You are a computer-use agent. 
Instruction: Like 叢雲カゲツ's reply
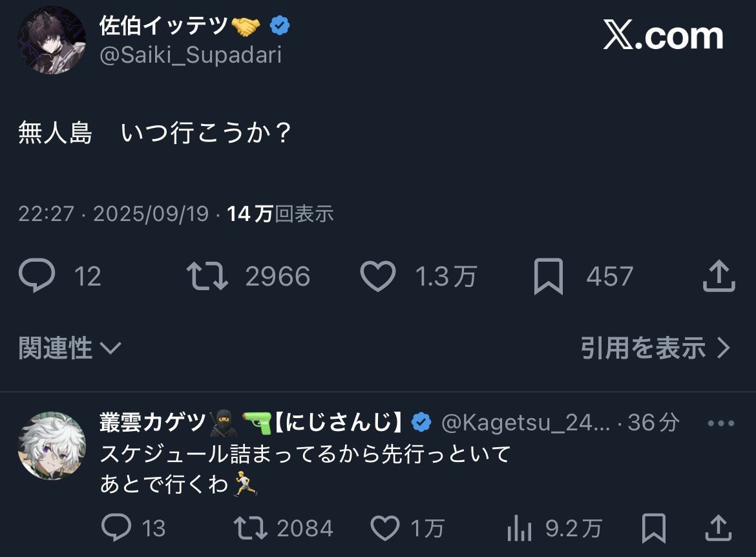(x=385, y=528)
